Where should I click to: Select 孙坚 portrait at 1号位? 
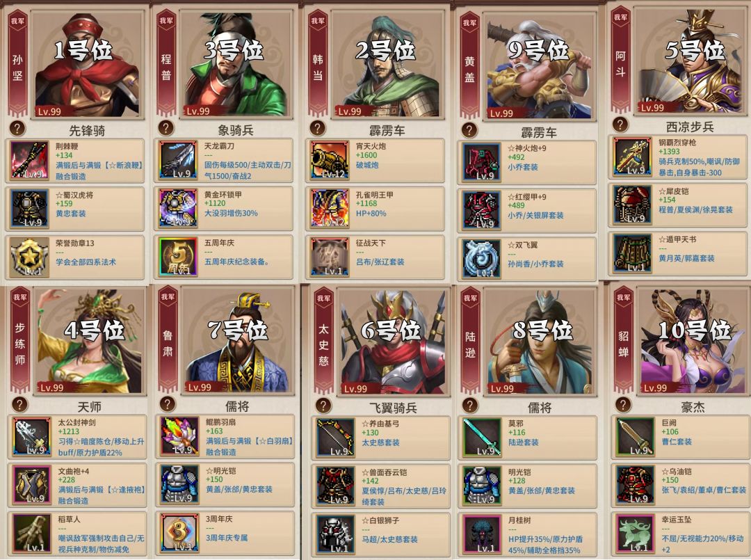click(x=87, y=65)
